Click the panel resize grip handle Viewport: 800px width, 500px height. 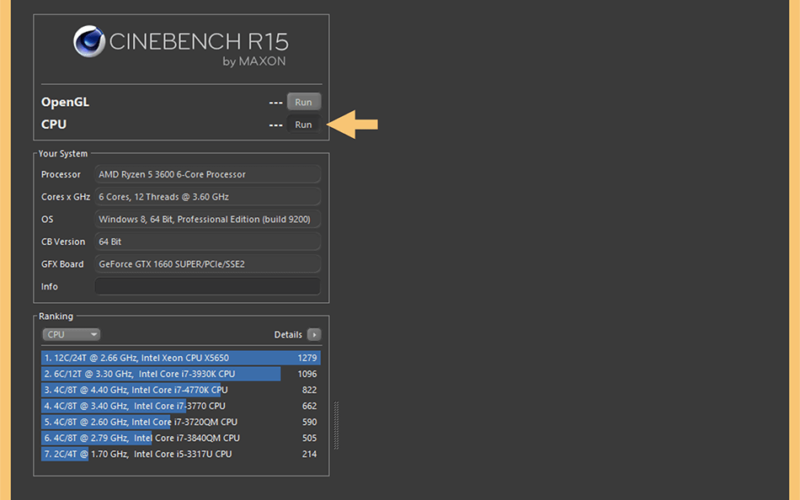336,426
